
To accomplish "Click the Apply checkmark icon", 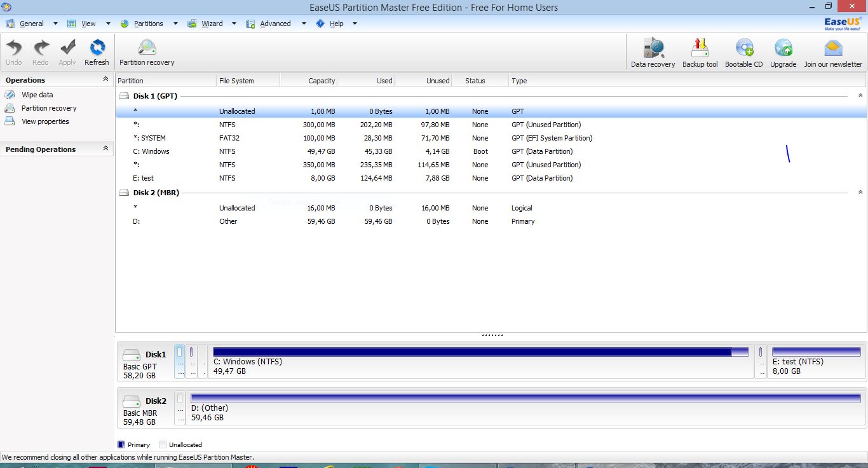I will [x=67, y=48].
